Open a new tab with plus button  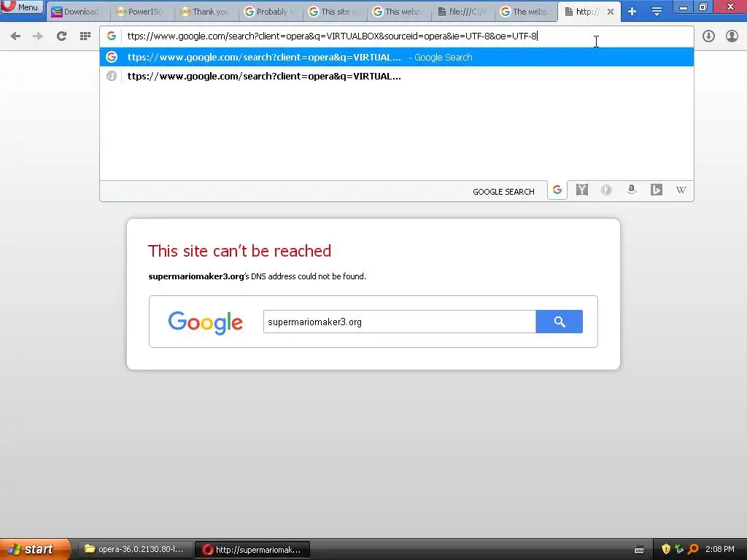point(632,12)
